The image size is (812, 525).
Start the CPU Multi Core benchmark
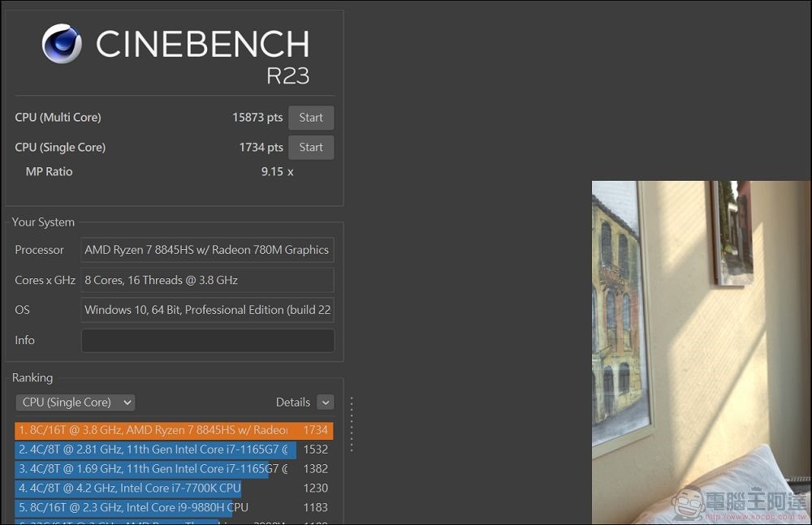pyautogui.click(x=311, y=118)
